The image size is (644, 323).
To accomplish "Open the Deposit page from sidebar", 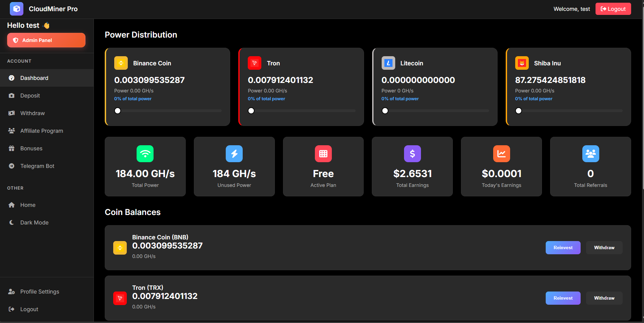I will pos(30,95).
